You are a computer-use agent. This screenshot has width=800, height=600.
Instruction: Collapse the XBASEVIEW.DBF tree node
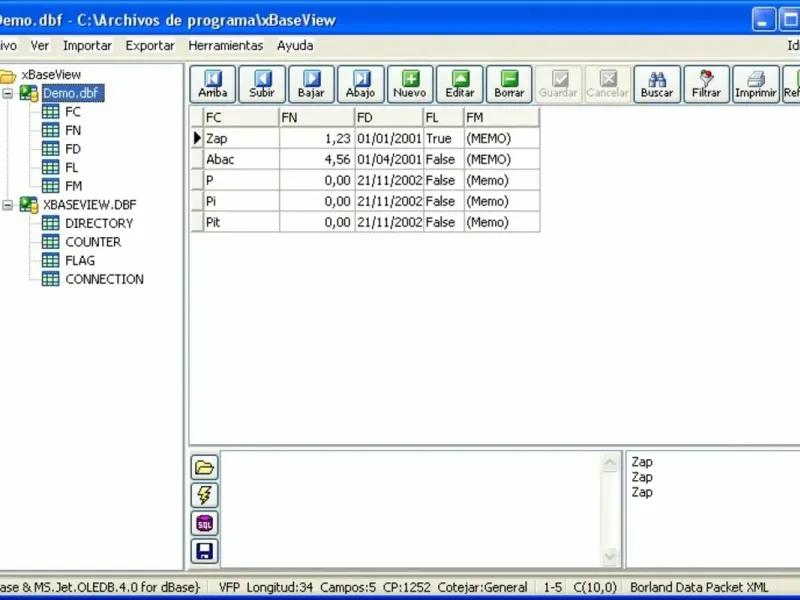pos(8,205)
